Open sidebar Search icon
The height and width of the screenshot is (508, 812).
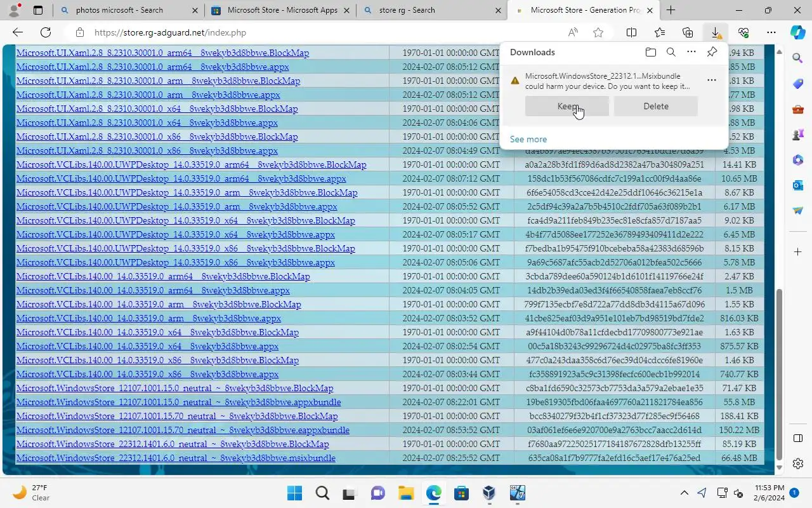pos(798,58)
